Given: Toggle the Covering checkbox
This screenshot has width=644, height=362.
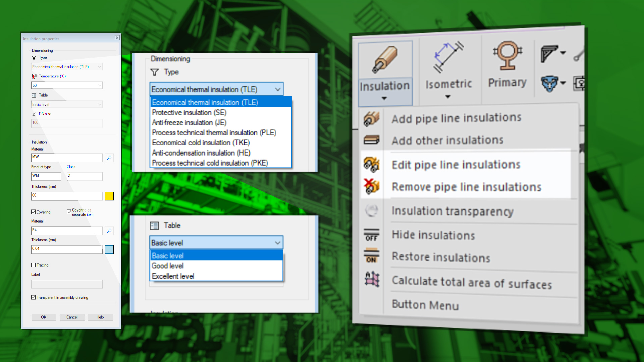Looking at the screenshot, I should (x=34, y=212).
